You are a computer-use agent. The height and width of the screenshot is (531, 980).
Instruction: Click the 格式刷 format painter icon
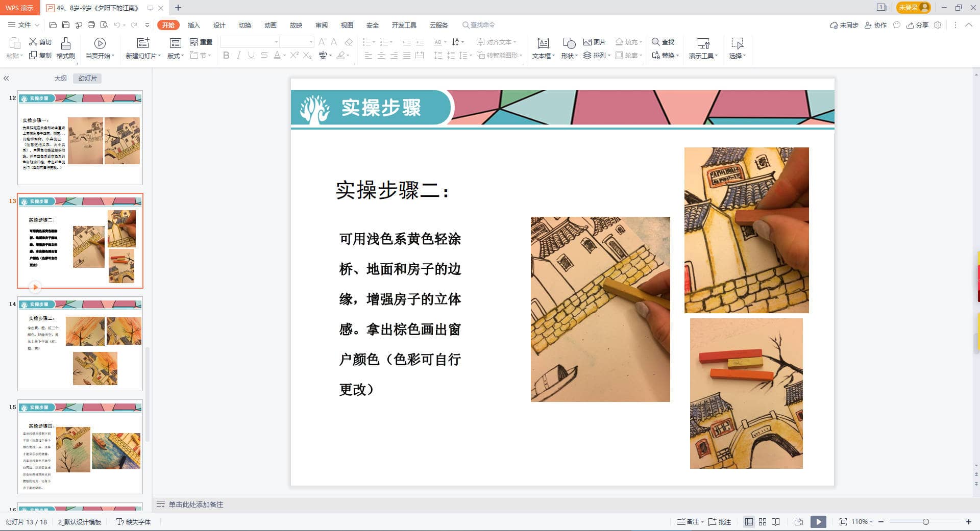coord(66,42)
